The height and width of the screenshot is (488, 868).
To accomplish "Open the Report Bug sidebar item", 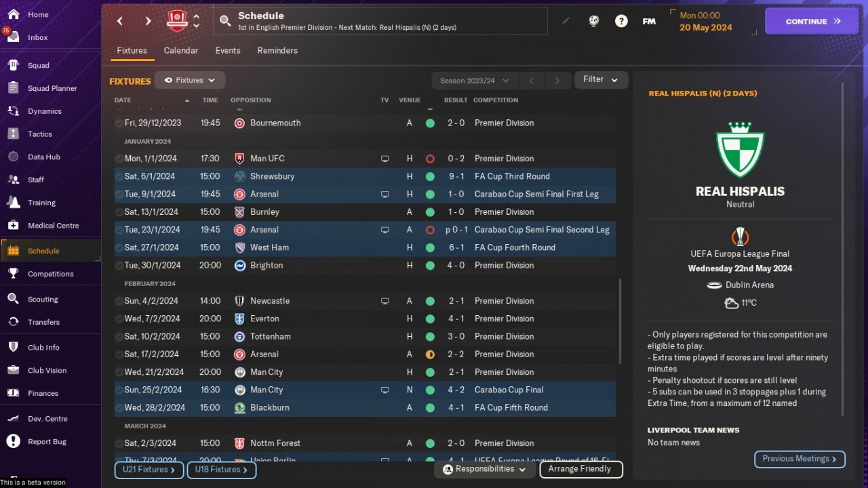I will (47, 442).
